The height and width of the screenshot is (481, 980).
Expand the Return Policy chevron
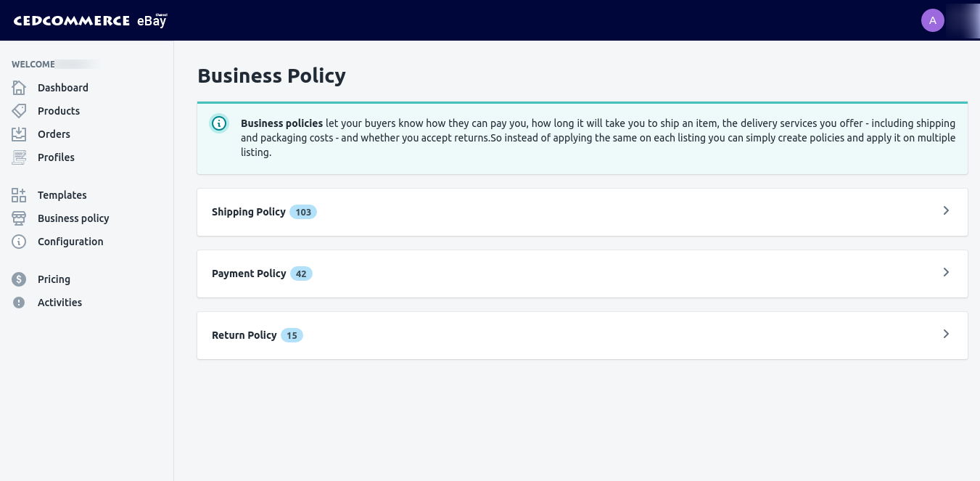pos(946,334)
